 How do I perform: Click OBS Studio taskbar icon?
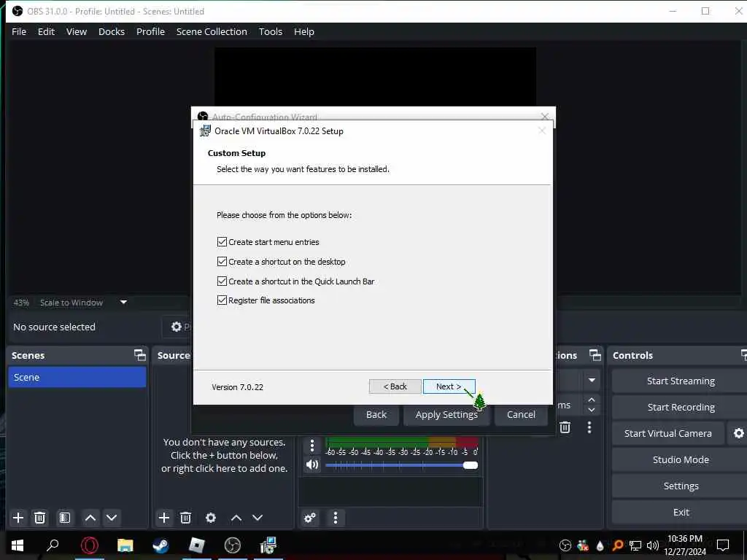233,545
